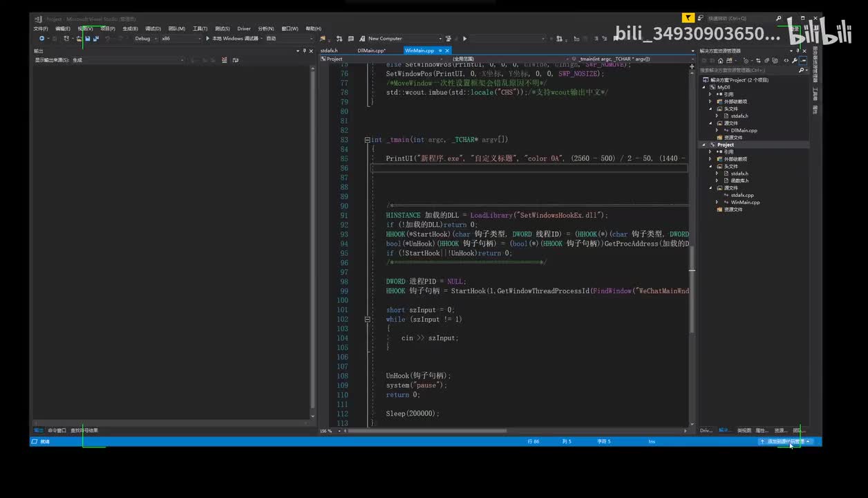Screen dimensions: 868x498
Task: Toggle auto-hide pin on output panel
Action: pos(304,51)
